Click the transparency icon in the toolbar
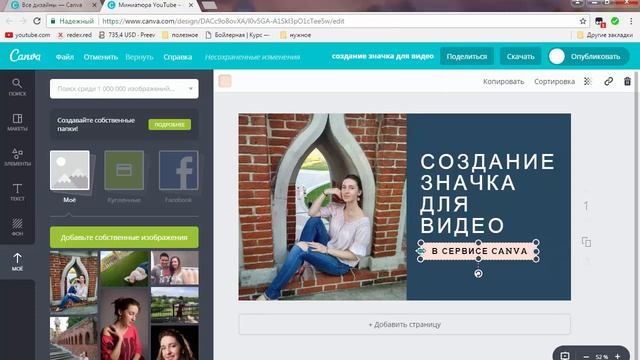 [x=588, y=81]
